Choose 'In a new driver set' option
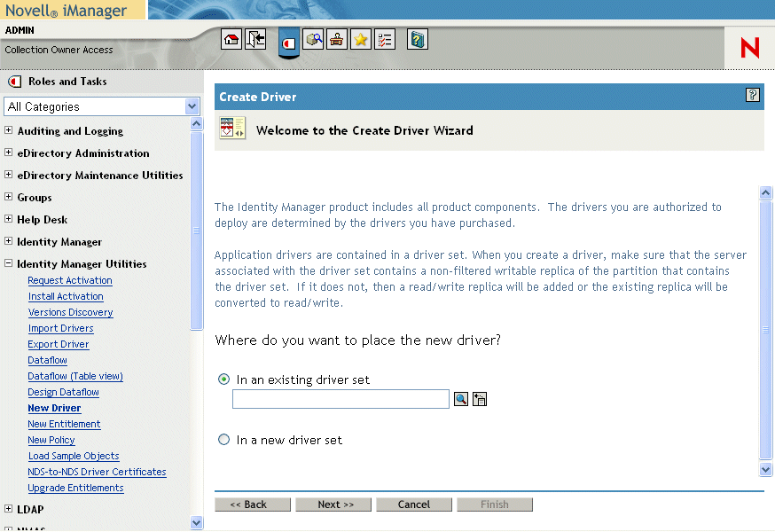 pos(223,439)
